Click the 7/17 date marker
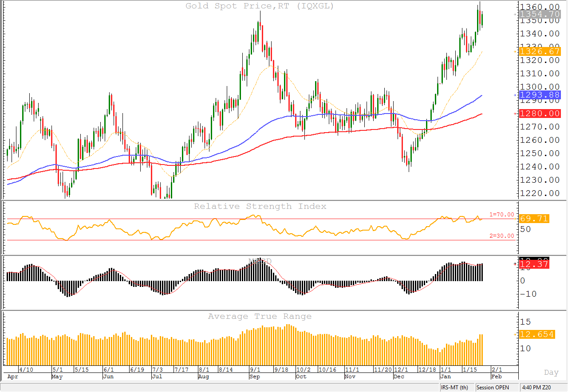This screenshot has width=568, height=392. (x=181, y=369)
